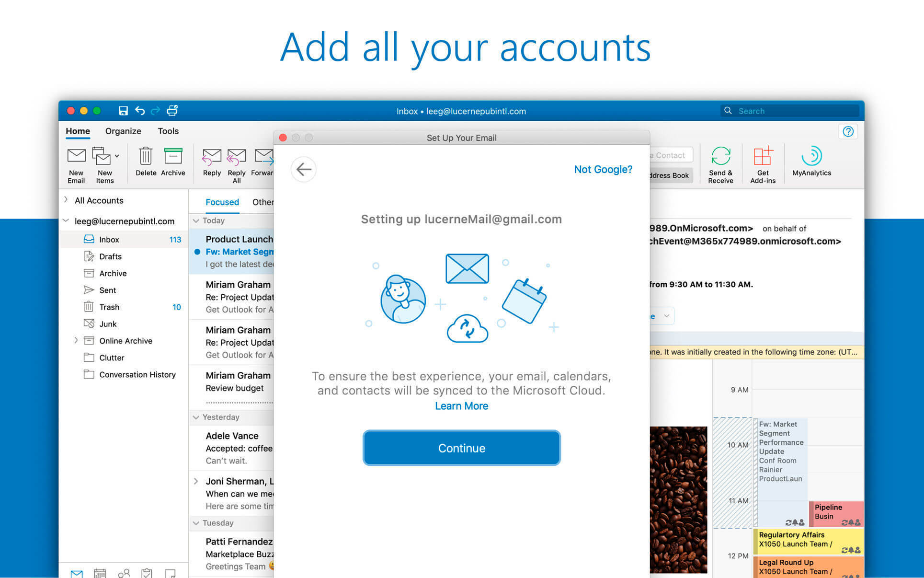
Task: Collapse the Yesterday message group
Action: coord(196,417)
